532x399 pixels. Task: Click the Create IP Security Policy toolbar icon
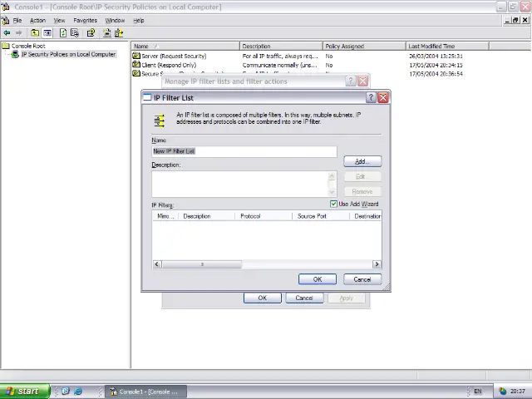coord(107,33)
